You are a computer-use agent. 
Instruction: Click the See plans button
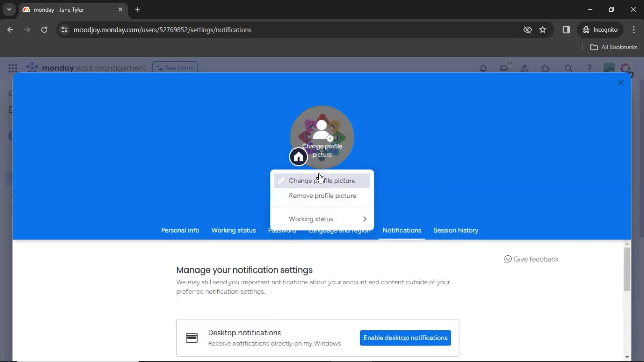(x=175, y=68)
